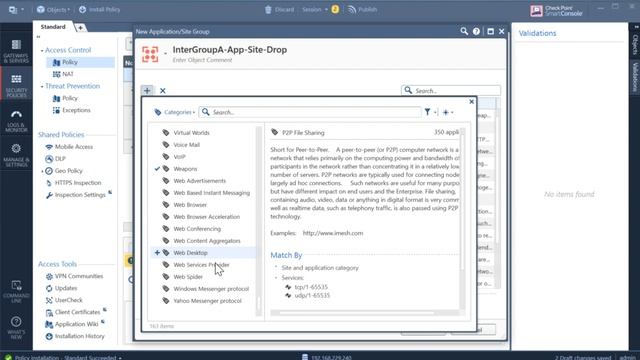Open Inspection Settings
Image resolution: width=640 pixels, height=360 pixels.
click(76, 195)
